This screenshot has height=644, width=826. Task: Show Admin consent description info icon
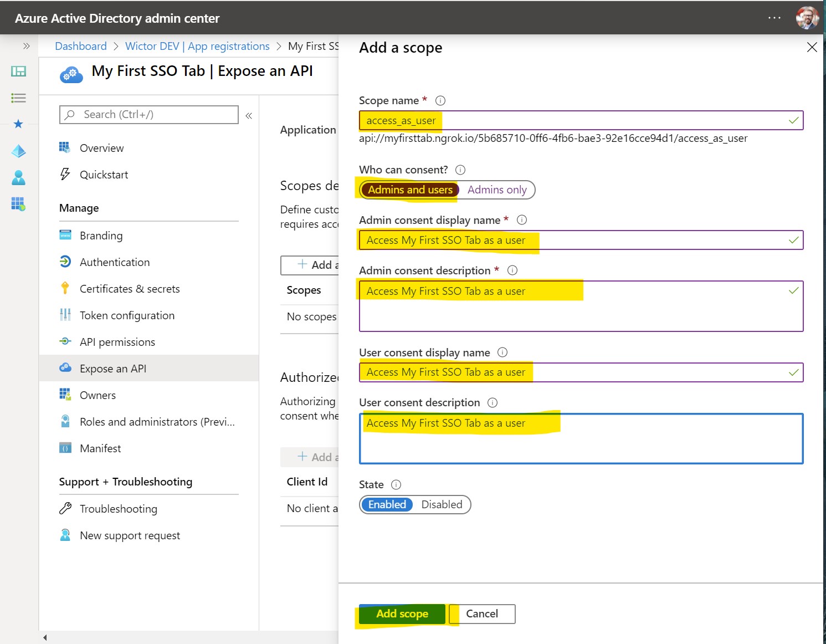pos(512,270)
